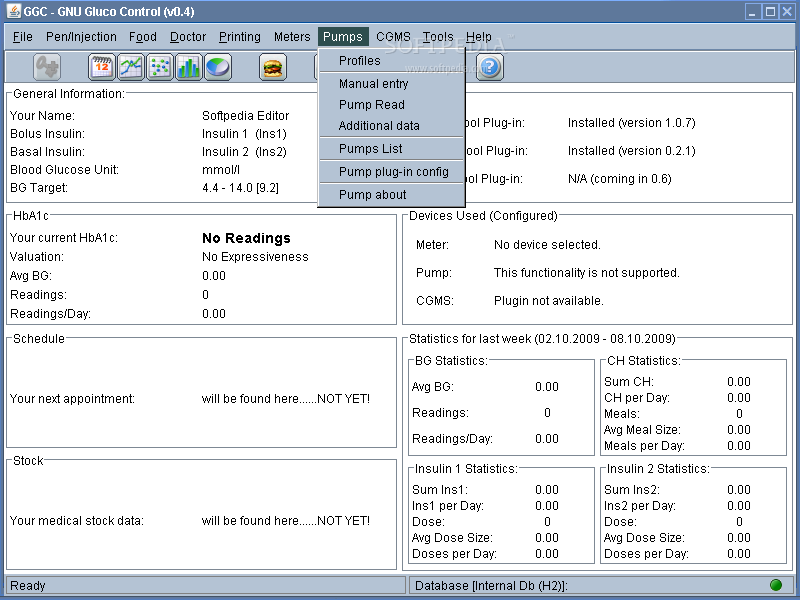Close the open Pumps menu
The height and width of the screenshot is (600, 800).
point(343,37)
